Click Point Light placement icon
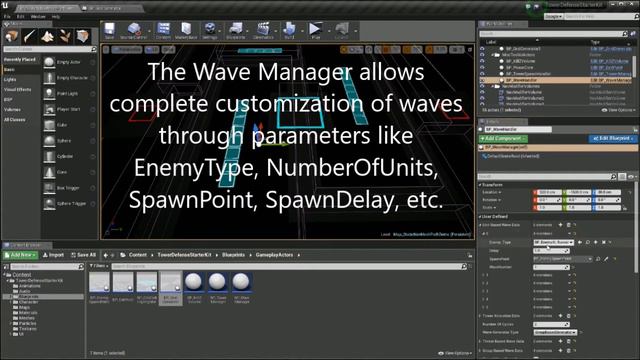 (x=49, y=93)
